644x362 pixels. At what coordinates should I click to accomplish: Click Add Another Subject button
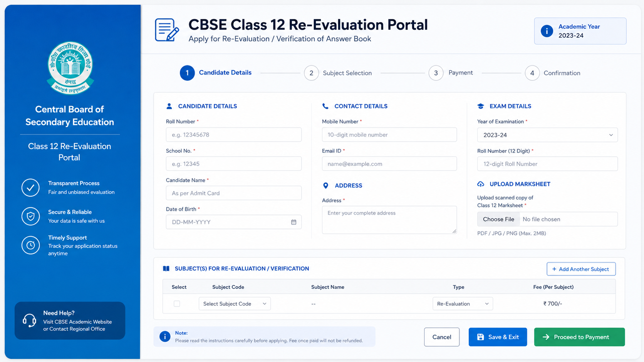tap(581, 269)
